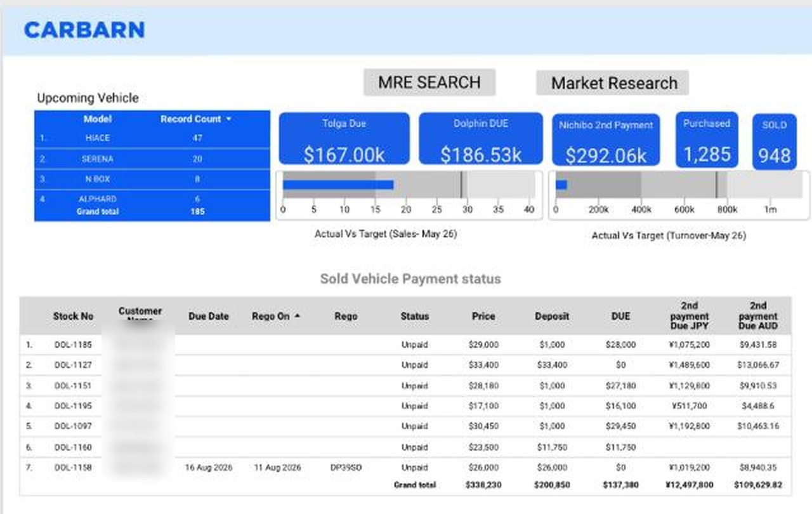
Task: Toggle the Rego On sort arrow
Action: (x=298, y=316)
